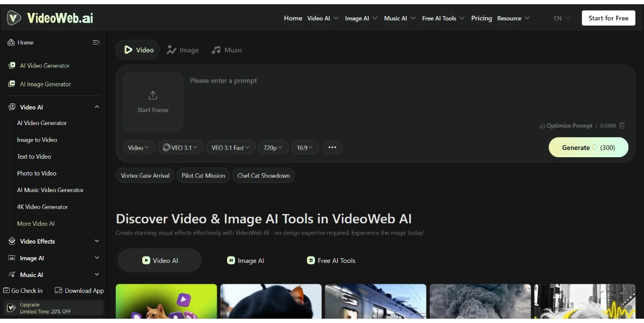Click the Image AI sidebar icon
Screen dimensions: 644x323
(12, 258)
